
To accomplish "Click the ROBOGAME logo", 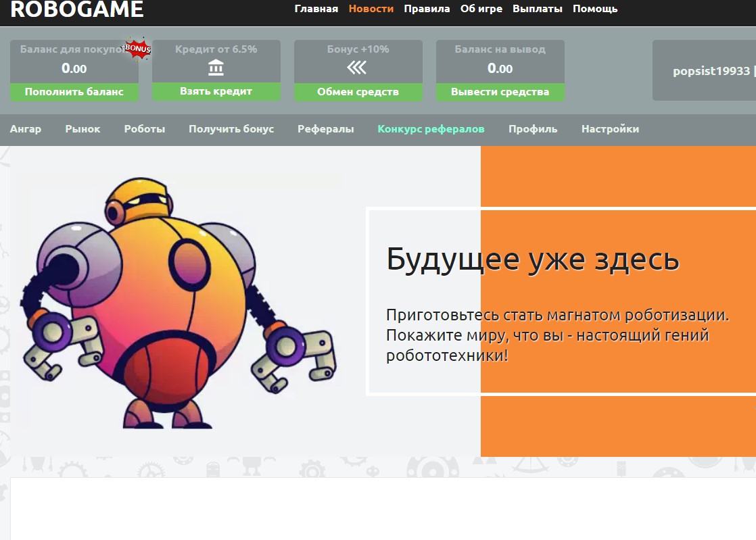I will pos(77,9).
